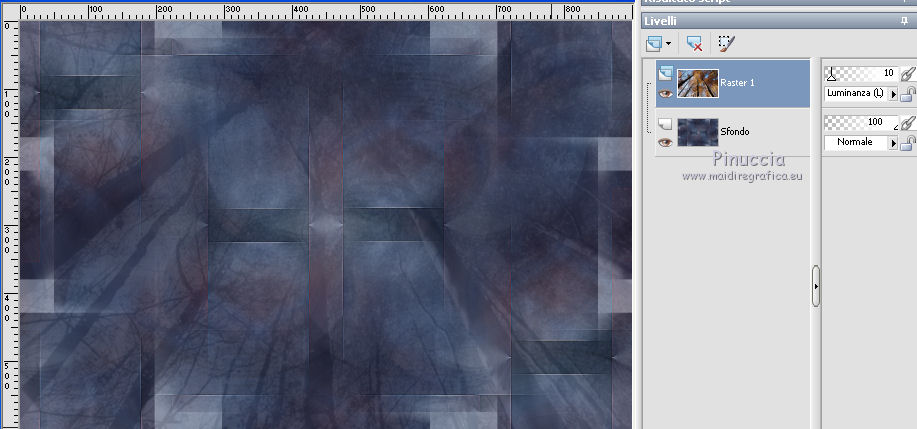917x429 pixels.
Task: Click the Edit Selection brush icon
Action: (x=726, y=43)
